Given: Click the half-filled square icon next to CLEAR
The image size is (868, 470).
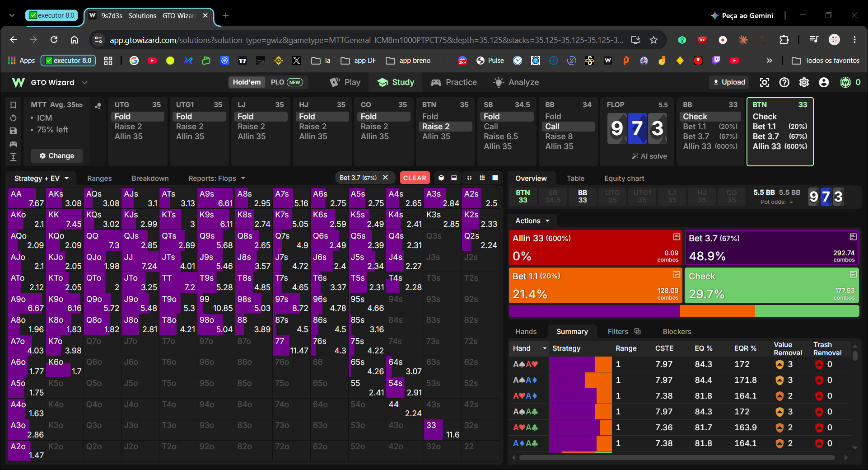Looking at the screenshot, I should (454, 178).
